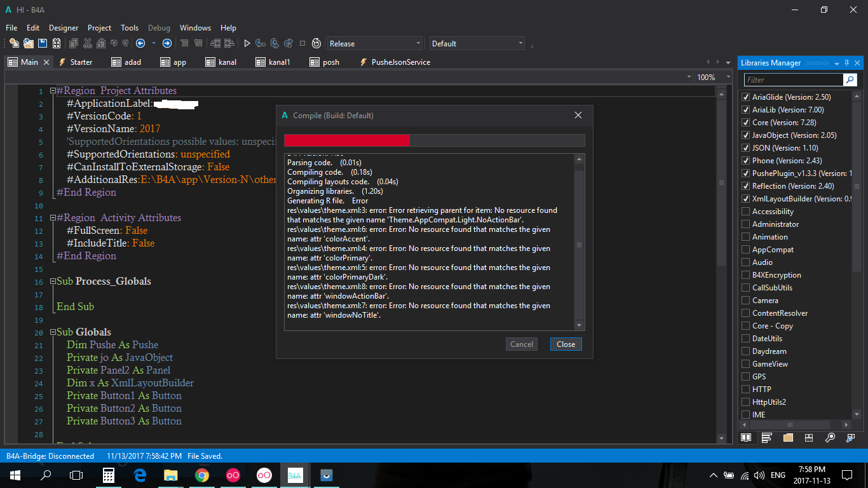
Task: Open the Quick Search magnifier icon tab
Action: pyautogui.click(x=830, y=438)
